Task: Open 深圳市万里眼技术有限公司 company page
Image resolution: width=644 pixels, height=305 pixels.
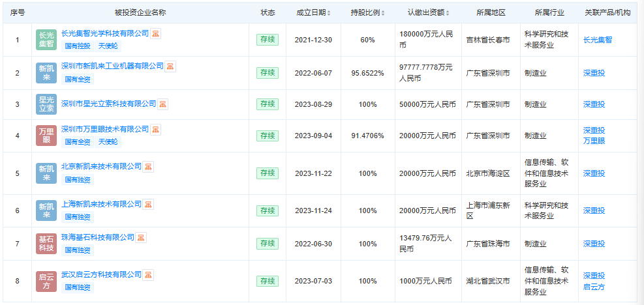Action: (105, 129)
